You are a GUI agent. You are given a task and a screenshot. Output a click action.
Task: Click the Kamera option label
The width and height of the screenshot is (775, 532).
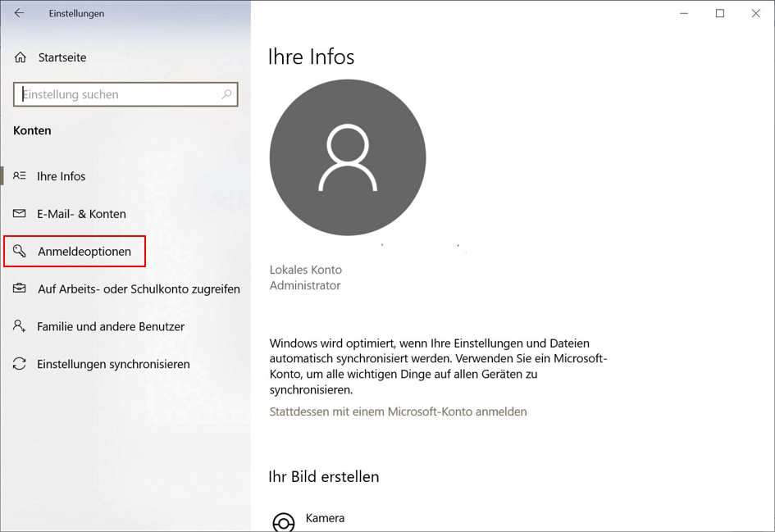[x=325, y=518]
